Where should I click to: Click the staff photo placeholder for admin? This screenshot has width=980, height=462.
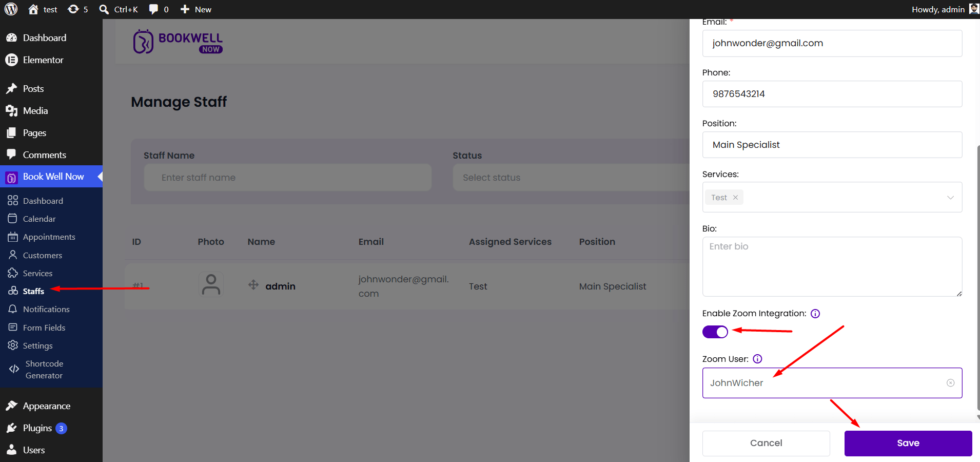(211, 284)
